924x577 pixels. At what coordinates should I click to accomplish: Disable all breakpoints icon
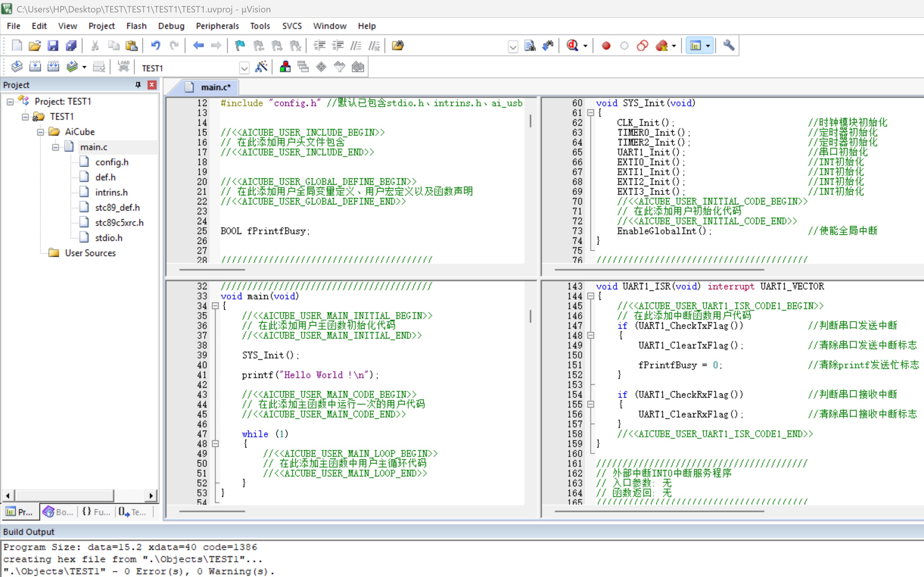(643, 46)
